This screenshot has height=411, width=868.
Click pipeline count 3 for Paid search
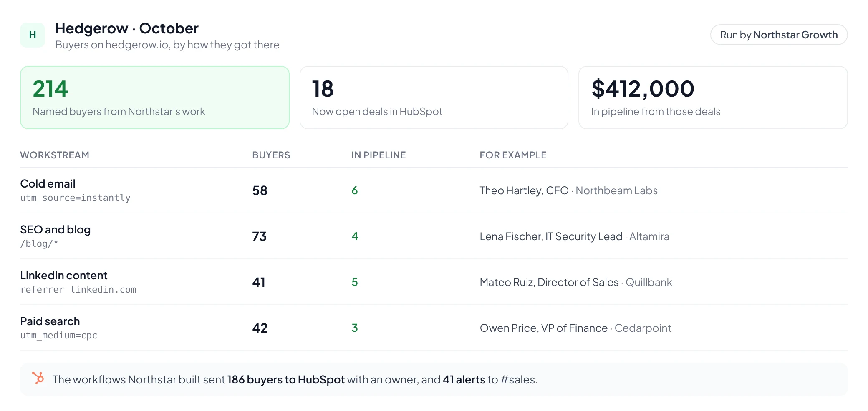pyautogui.click(x=355, y=328)
